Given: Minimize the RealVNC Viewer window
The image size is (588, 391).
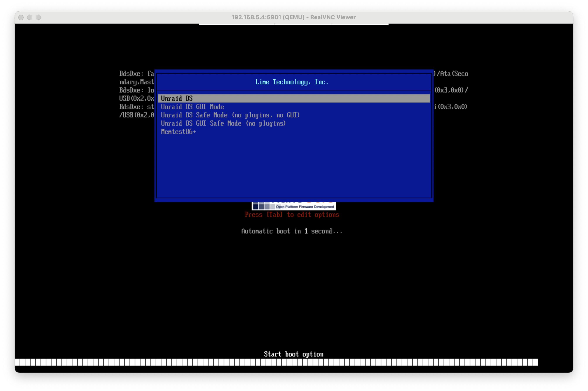Looking at the screenshot, I should [30, 17].
